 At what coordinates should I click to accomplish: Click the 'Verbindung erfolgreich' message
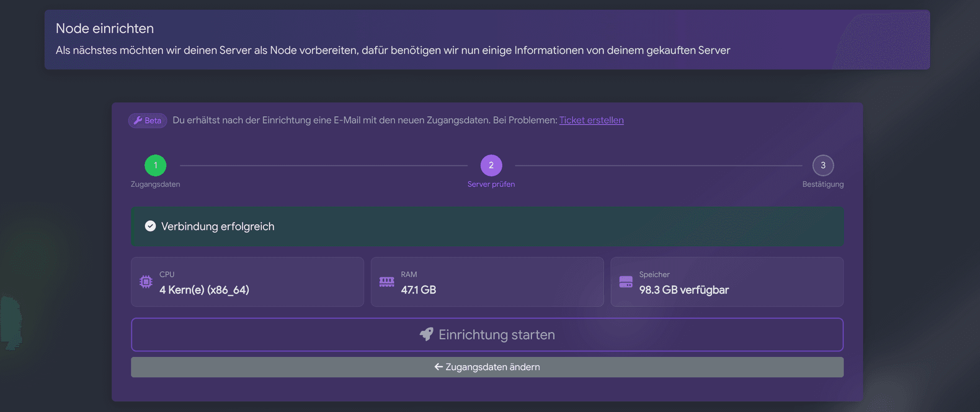pyautogui.click(x=218, y=226)
